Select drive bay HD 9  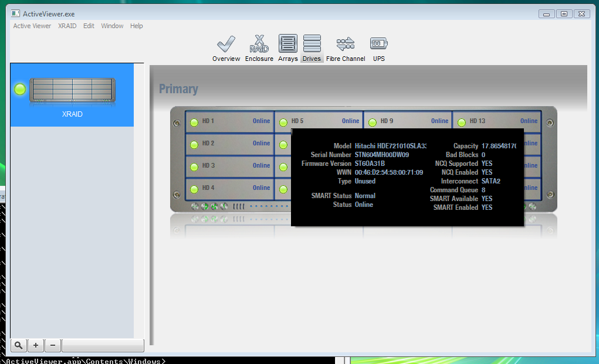point(408,121)
